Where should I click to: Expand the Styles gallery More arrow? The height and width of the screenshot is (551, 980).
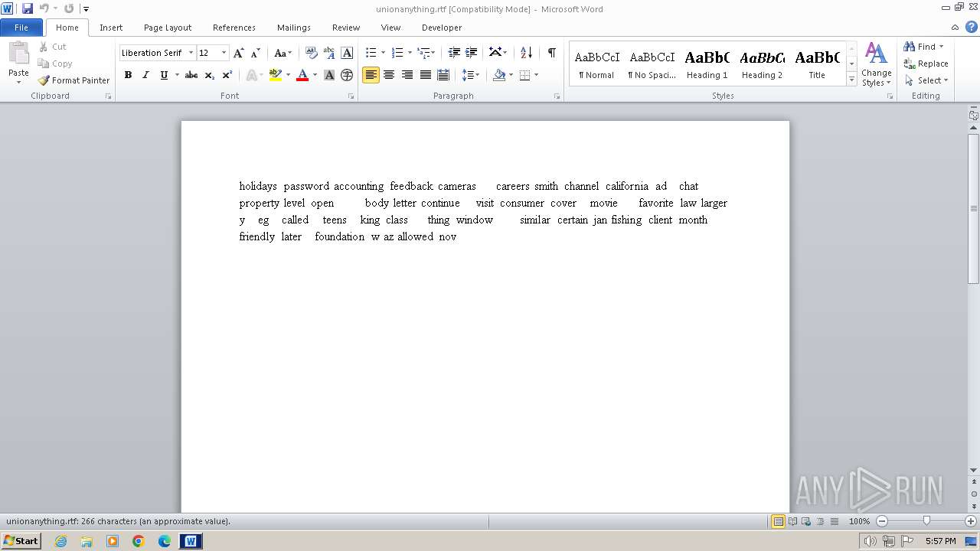coord(851,80)
